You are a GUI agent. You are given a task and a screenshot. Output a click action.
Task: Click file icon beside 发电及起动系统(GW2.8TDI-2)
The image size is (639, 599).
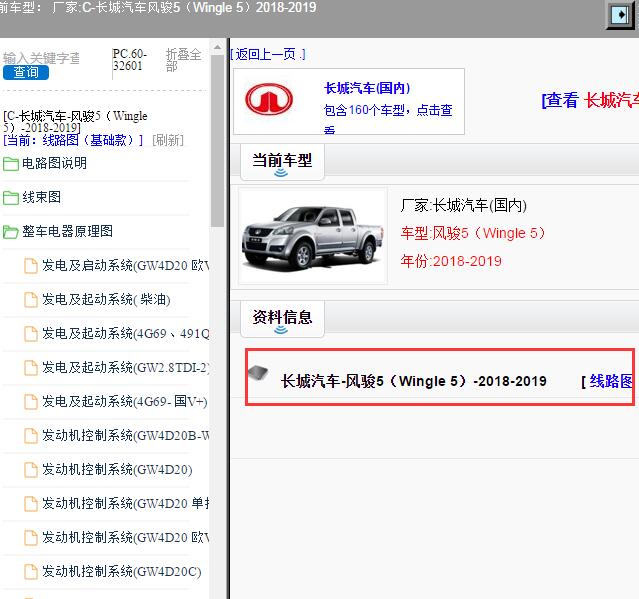(x=31, y=368)
